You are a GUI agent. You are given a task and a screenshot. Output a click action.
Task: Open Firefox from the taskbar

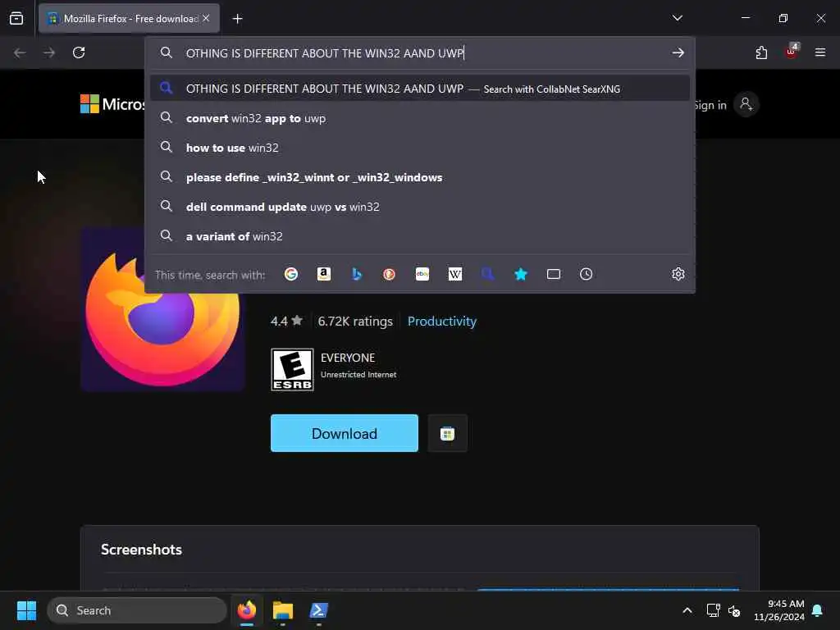247,610
